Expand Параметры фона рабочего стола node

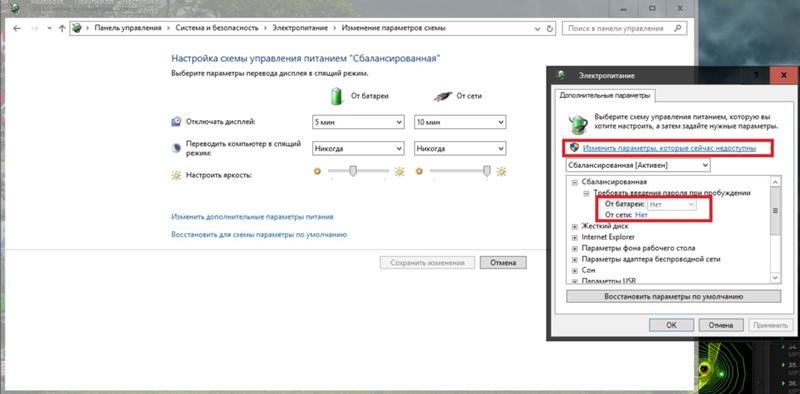574,249
